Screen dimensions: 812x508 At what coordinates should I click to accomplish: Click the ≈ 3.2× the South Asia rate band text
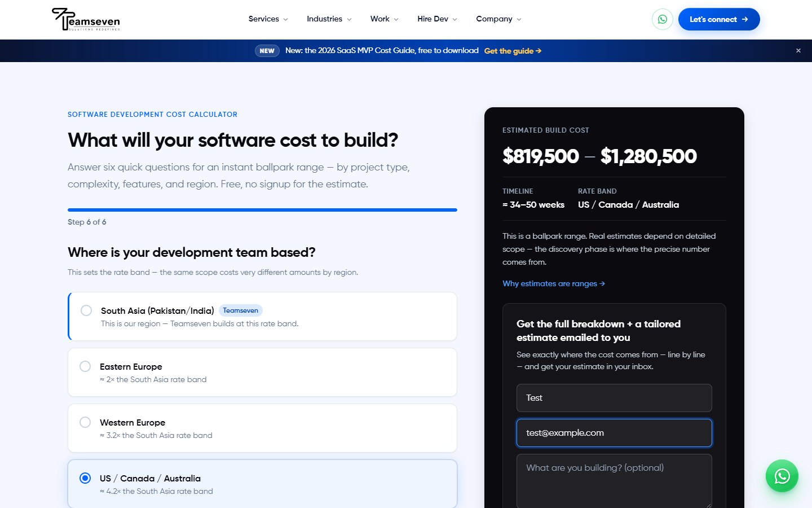pyautogui.click(x=156, y=435)
